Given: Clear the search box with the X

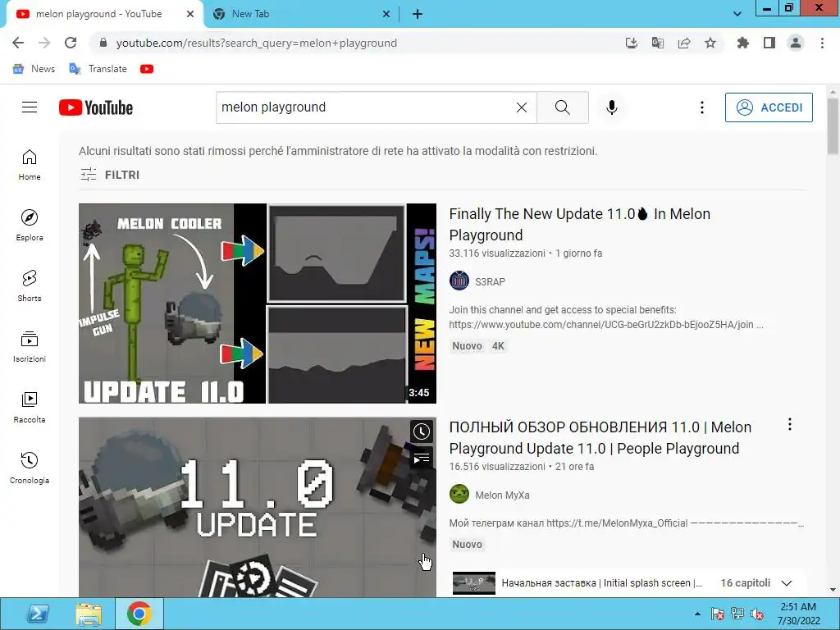Looking at the screenshot, I should point(521,107).
